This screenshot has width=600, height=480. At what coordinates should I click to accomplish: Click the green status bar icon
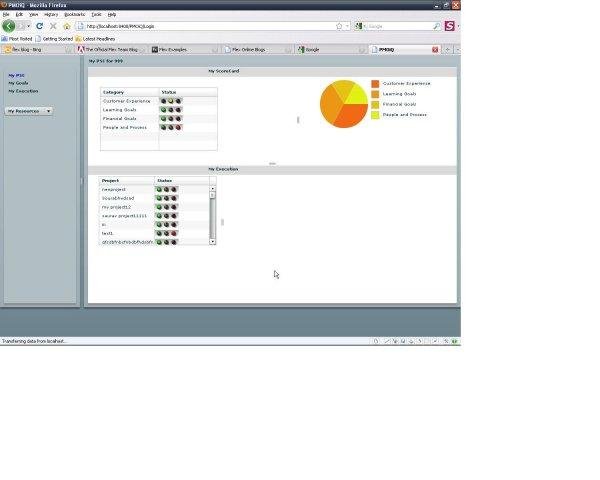coord(455,341)
